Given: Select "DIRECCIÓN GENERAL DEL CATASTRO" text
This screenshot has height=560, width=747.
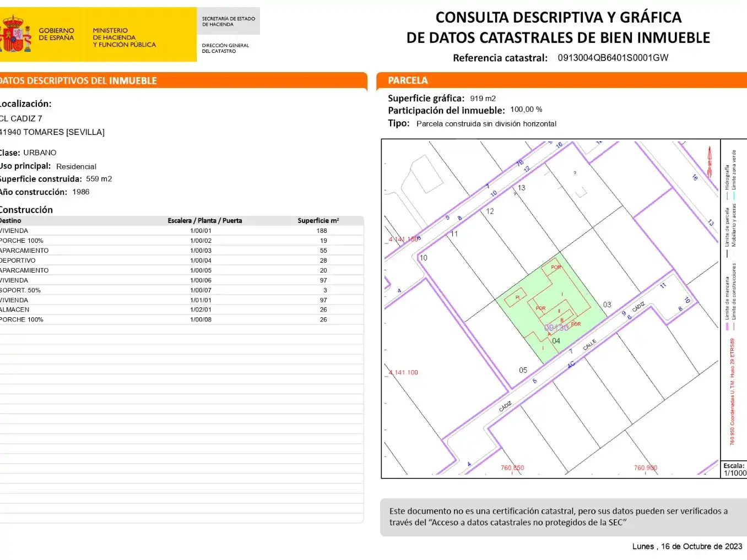Looking at the screenshot, I should click(x=225, y=48).
